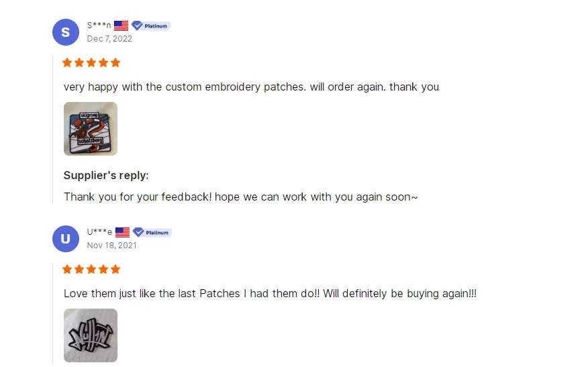The width and height of the screenshot is (588, 367).
Task: Click the "Supplier's reply:" heading
Action: coord(106,175)
